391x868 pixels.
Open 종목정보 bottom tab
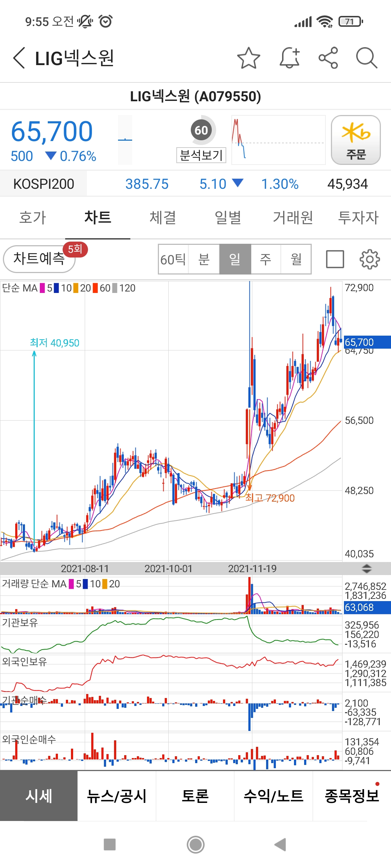pos(352,796)
